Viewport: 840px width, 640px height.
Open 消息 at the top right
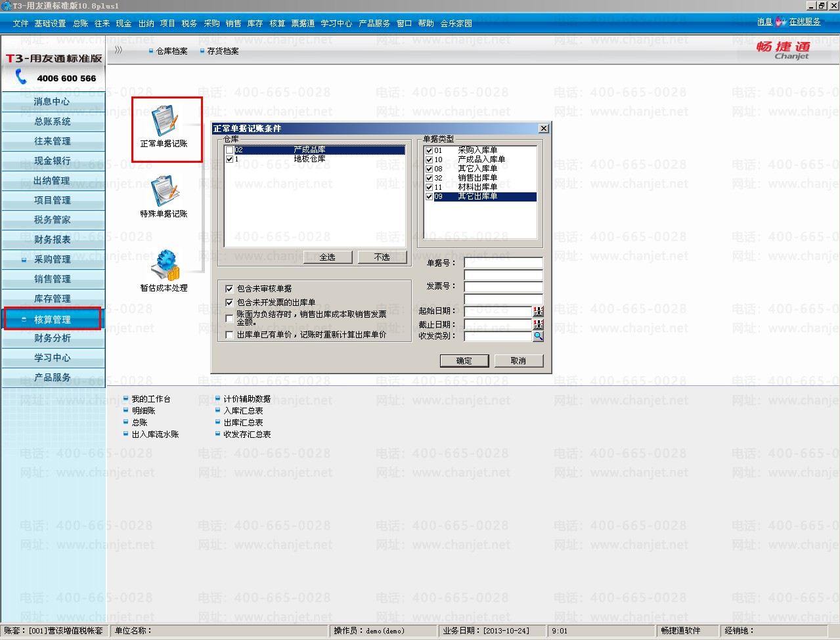click(x=764, y=22)
